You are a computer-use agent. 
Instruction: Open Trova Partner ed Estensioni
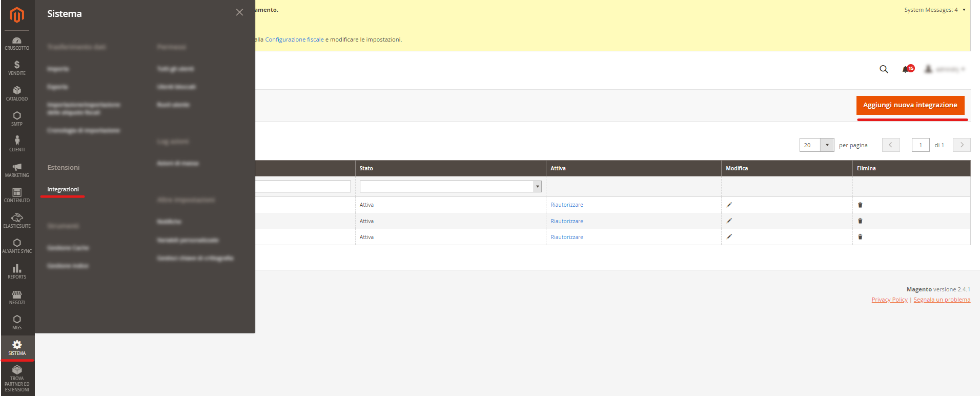click(17, 379)
